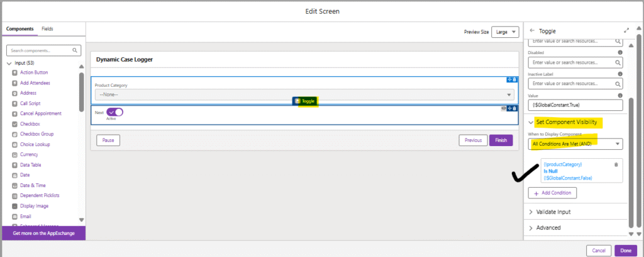Open When to Display Component dropdown

point(575,144)
